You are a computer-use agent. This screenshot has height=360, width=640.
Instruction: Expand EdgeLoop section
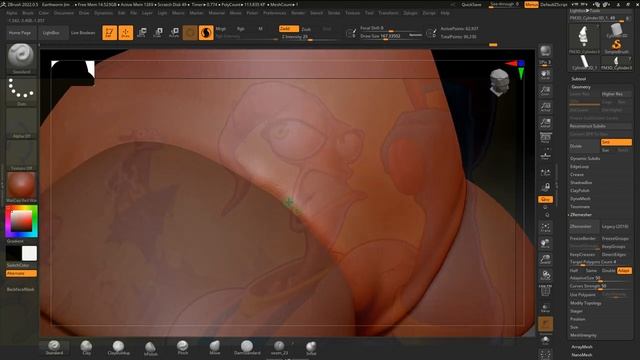coord(579,167)
